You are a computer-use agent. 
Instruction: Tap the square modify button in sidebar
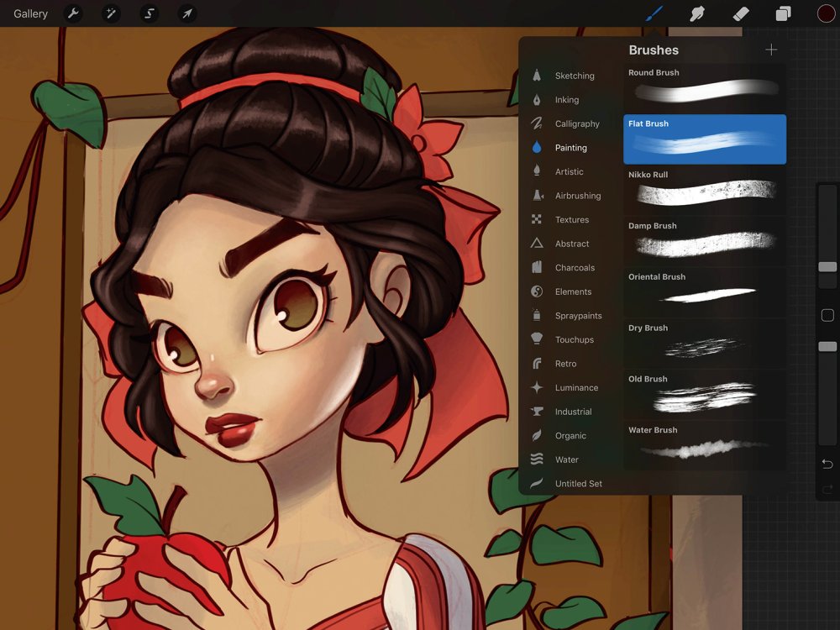point(827,315)
